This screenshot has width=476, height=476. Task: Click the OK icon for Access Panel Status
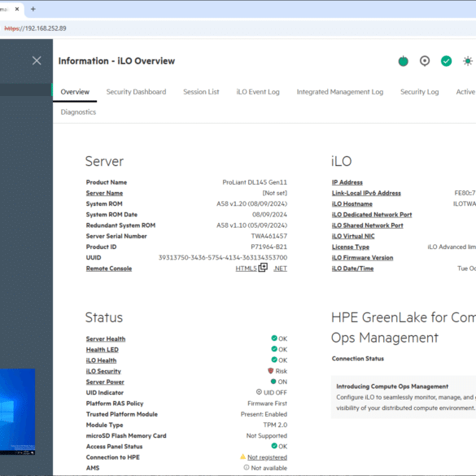274,446
